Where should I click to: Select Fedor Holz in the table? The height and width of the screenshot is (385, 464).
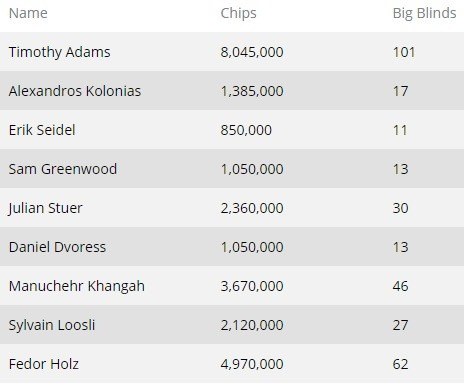[x=44, y=364]
